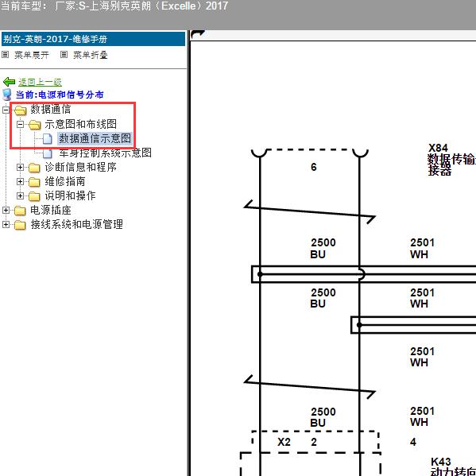Select the 示意图和布线图 folder label

point(81,124)
